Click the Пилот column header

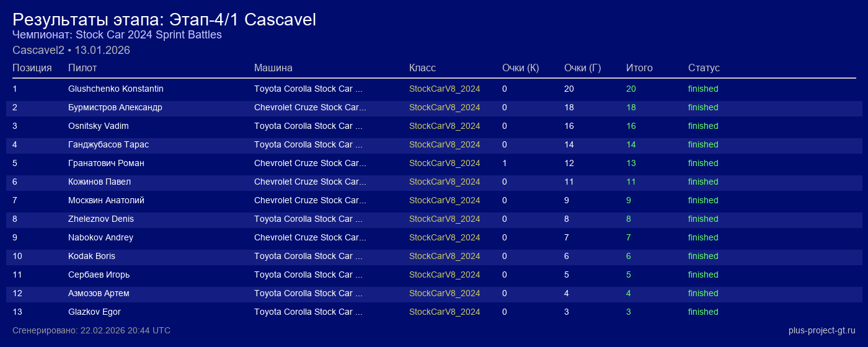pyautogui.click(x=82, y=68)
